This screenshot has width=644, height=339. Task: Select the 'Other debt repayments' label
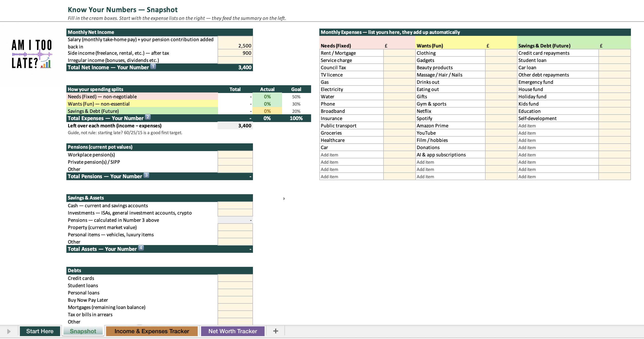point(543,75)
